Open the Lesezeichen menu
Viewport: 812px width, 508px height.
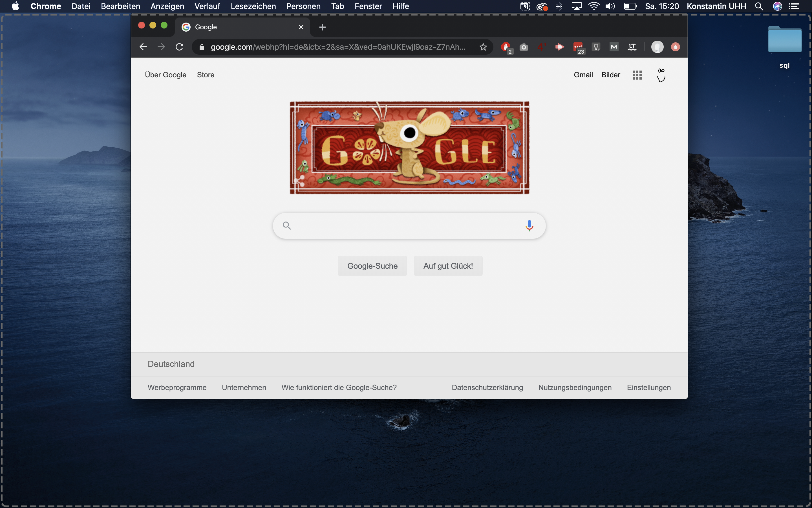point(253,6)
